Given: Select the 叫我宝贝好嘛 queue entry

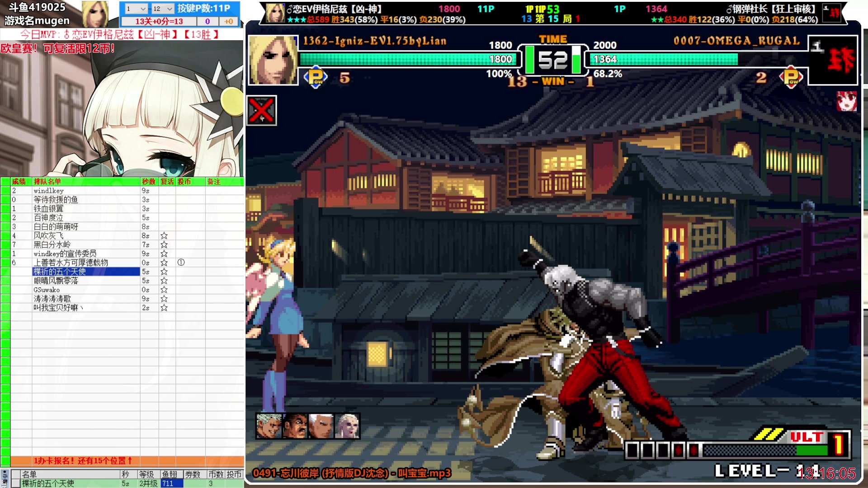Looking at the screenshot, I should [x=58, y=308].
